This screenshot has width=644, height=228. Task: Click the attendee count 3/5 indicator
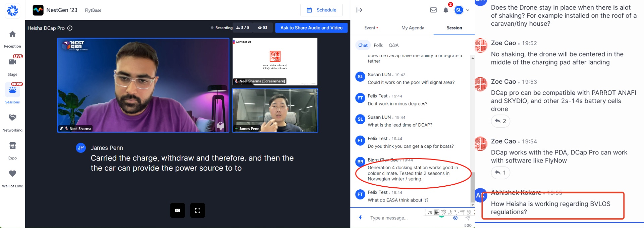pos(243,28)
